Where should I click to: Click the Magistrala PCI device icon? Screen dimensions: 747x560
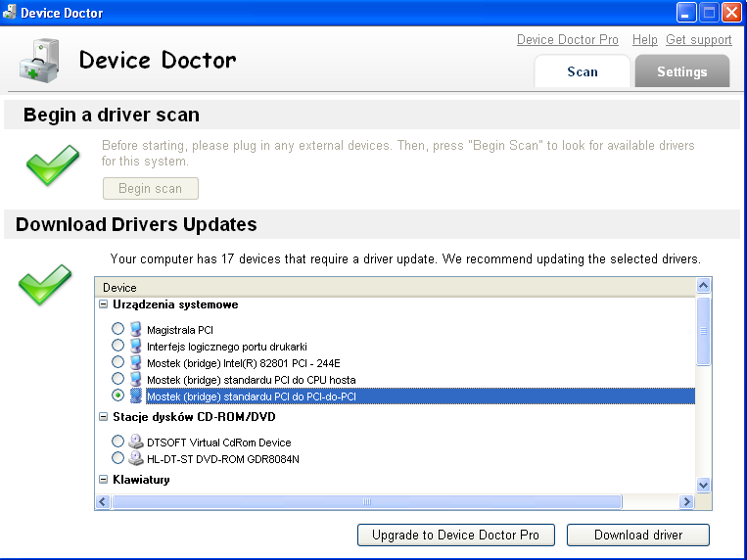(x=136, y=329)
